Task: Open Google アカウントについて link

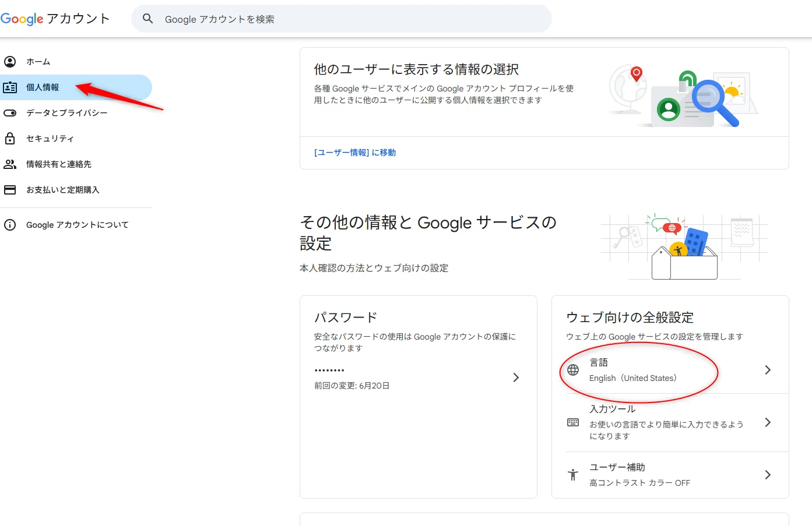Action: coord(76,225)
